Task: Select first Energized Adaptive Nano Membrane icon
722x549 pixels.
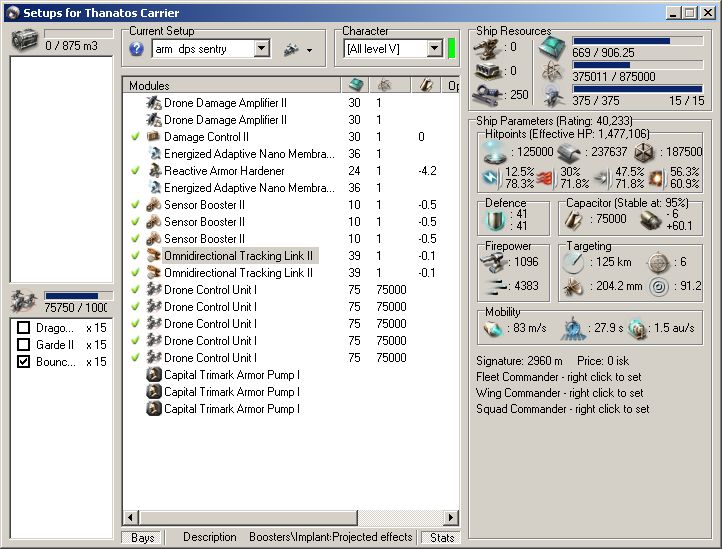Action: [x=155, y=153]
